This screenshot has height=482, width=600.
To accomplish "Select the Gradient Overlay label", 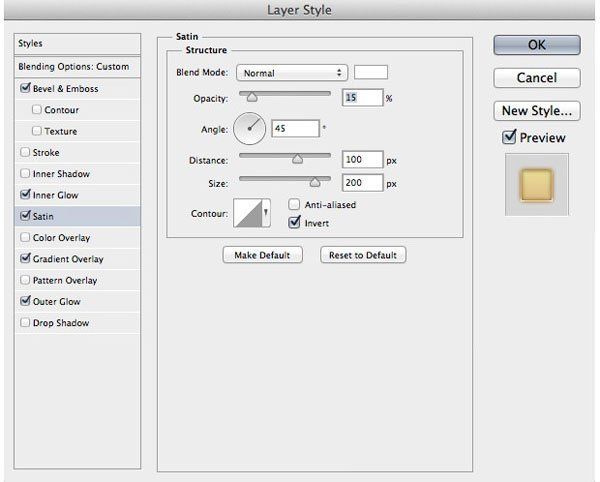I will [68, 259].
